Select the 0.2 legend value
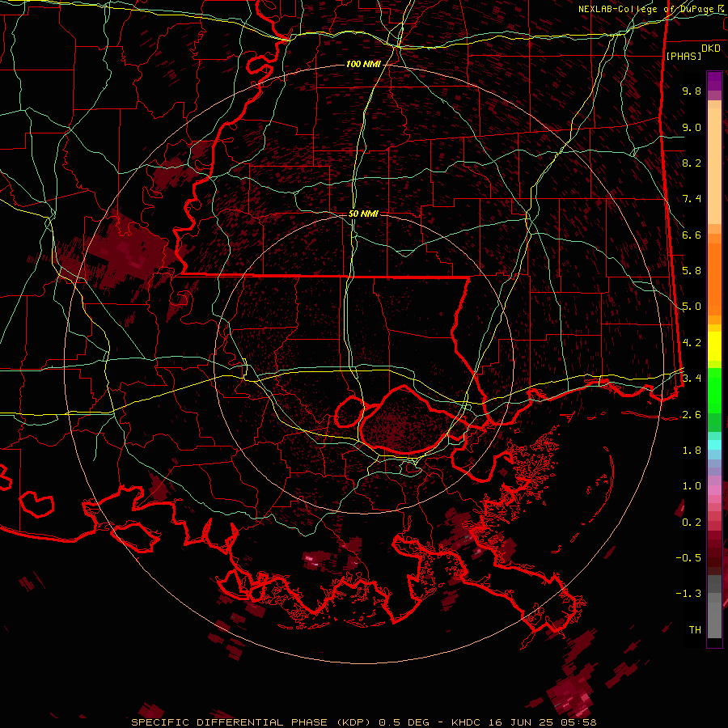 point(692,523)
